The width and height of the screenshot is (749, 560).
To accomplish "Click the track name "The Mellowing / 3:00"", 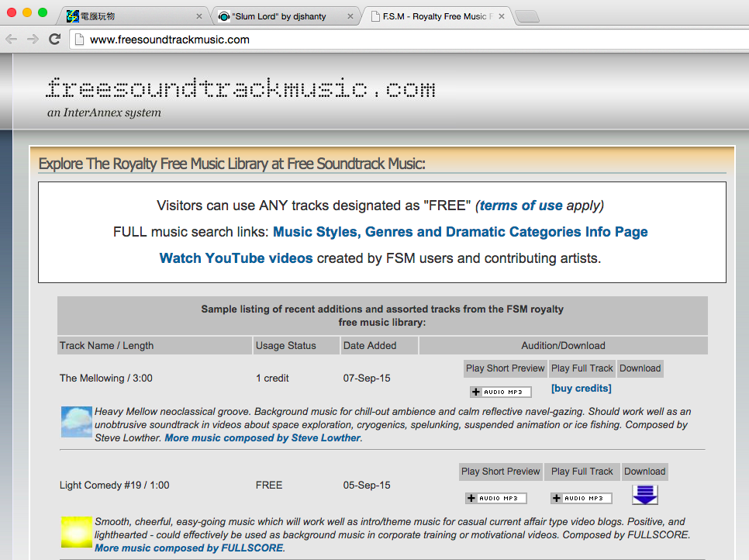I will click(x=106, y=378).
